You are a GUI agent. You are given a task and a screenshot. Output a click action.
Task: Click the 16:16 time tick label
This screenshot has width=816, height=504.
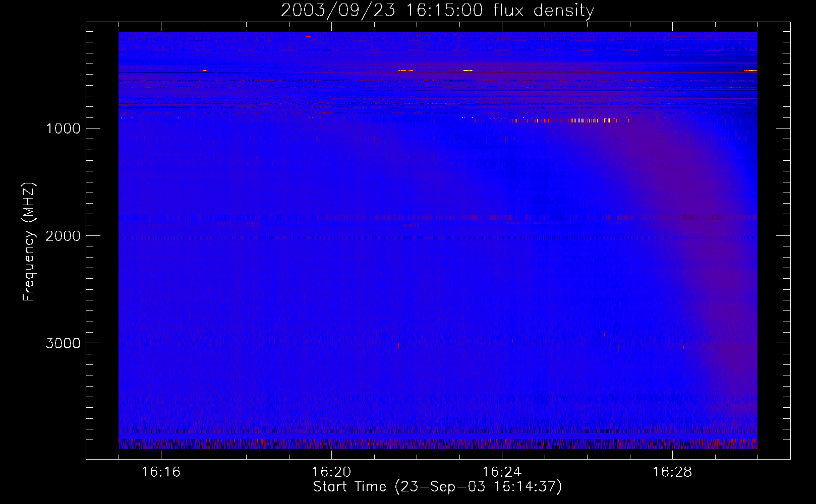tap(161, 472)
